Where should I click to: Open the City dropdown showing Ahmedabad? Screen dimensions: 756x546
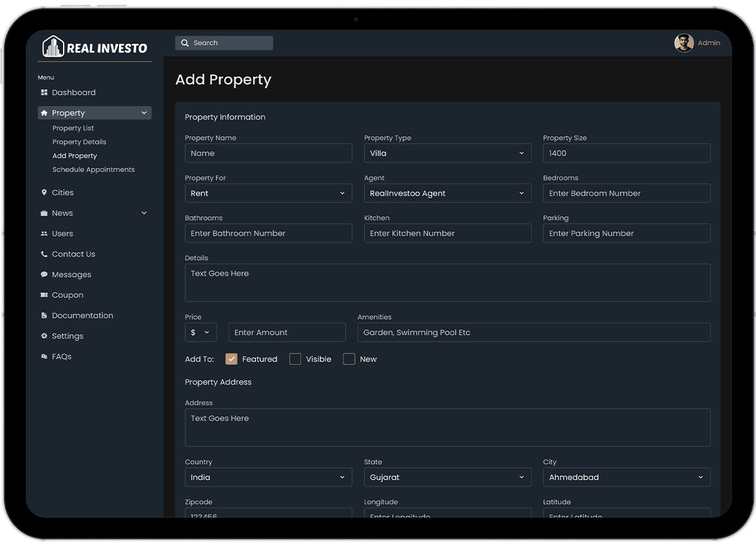pos(627,477)
